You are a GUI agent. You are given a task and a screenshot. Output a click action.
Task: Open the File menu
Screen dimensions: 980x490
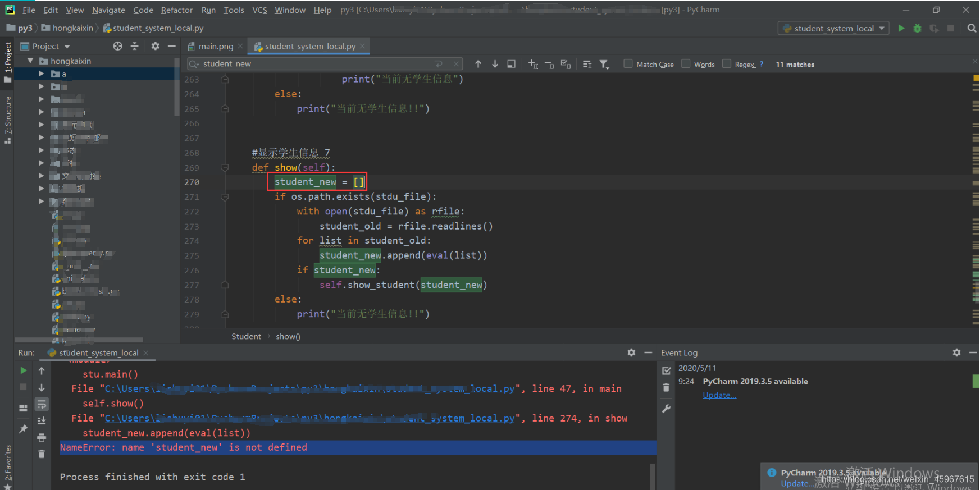[29, 10]
